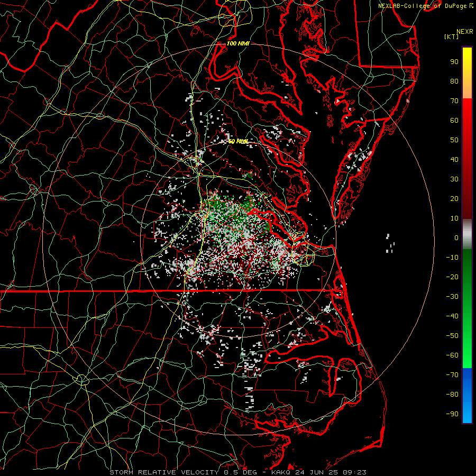Select the -10 value on velocity scale
This screenshot has width=476, height=476.
coord(452,258)
